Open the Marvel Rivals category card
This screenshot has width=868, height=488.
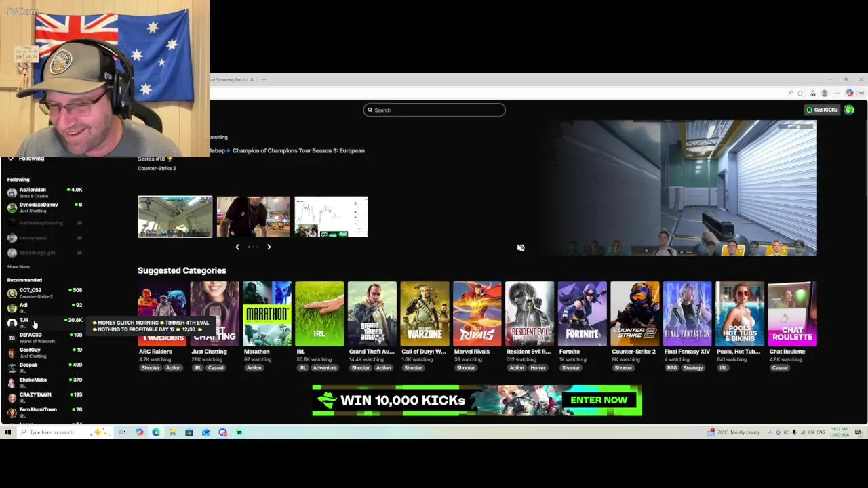click(x=477, y=314)
